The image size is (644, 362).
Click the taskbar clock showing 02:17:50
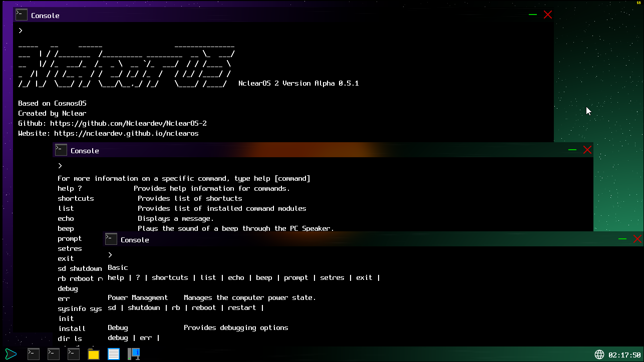coord(624,355)
